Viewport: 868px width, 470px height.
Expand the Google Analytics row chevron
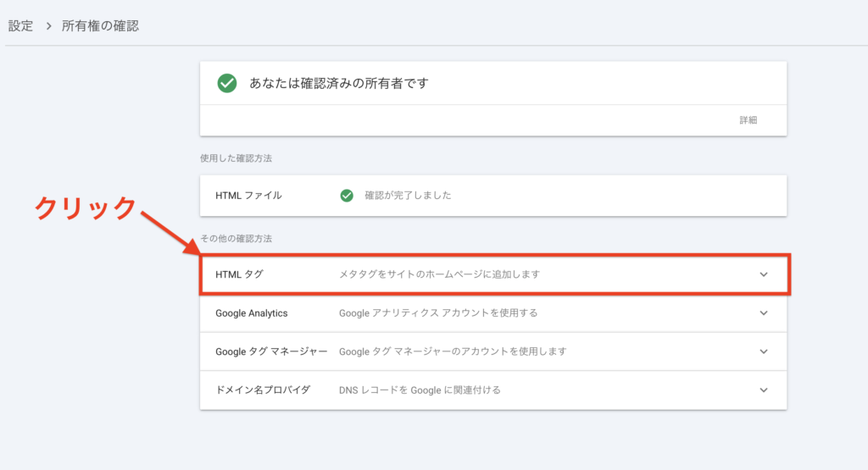(x=764, y=313)
